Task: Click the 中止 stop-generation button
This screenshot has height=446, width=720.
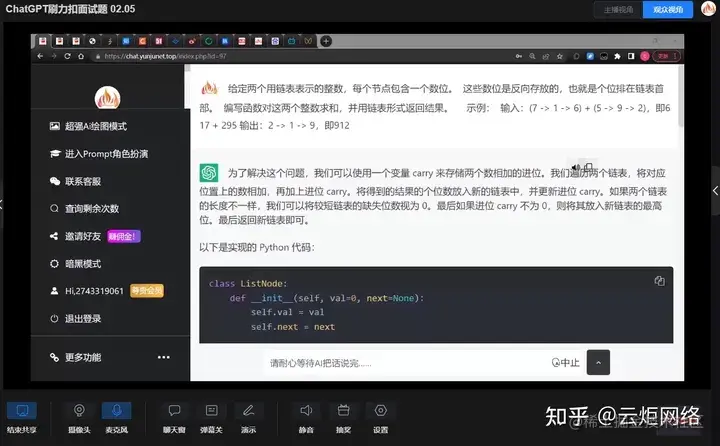Action: coord(566,362)
